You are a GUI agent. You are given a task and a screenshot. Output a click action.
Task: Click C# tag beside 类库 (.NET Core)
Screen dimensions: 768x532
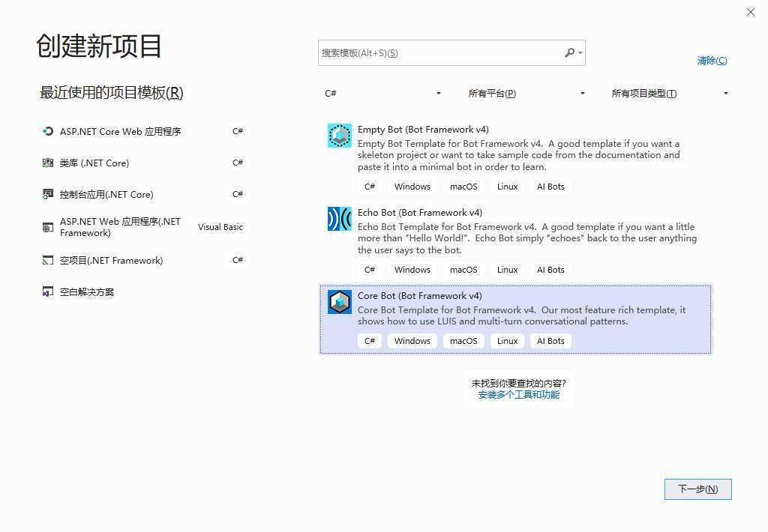tap(238, 163)
